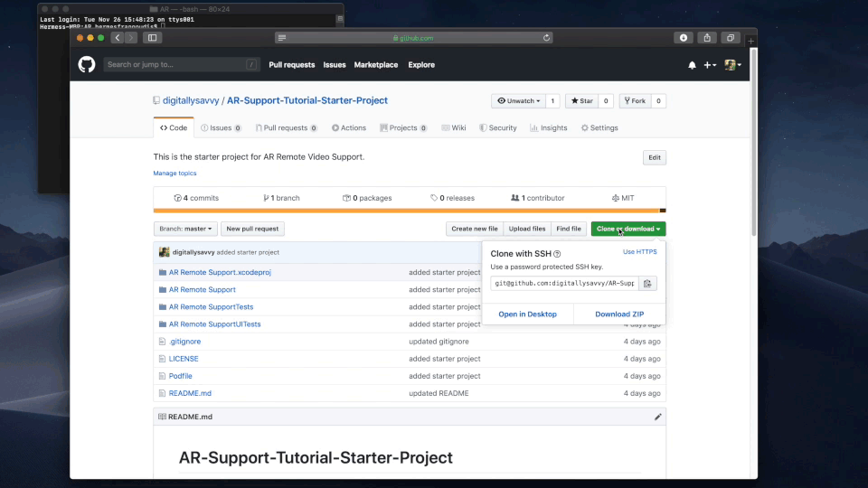868x488 pixels.
Task: Choose Open in Desktop
Action: tap(527, 314)
